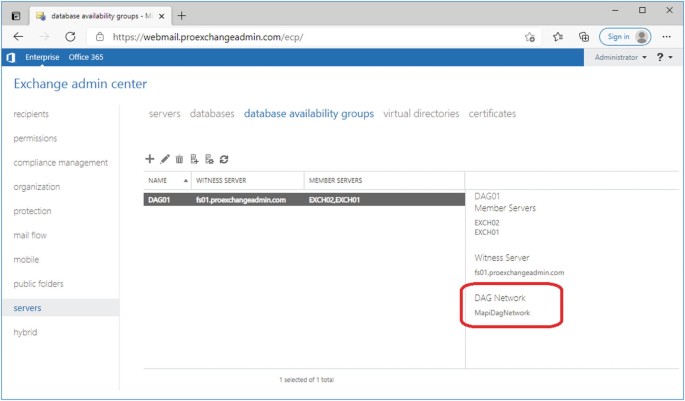
Task: Switch to the servers tab
Action: 164,114
